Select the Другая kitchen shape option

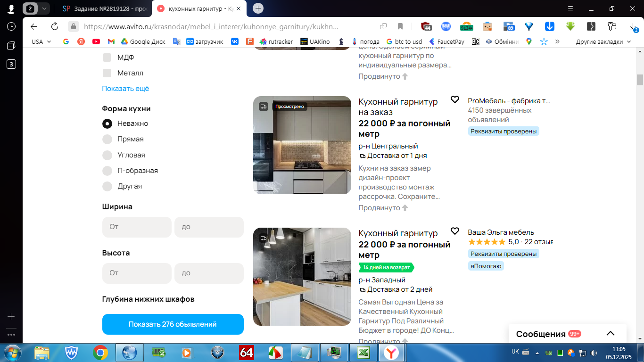pyautogui.click(x=107, y=186)
